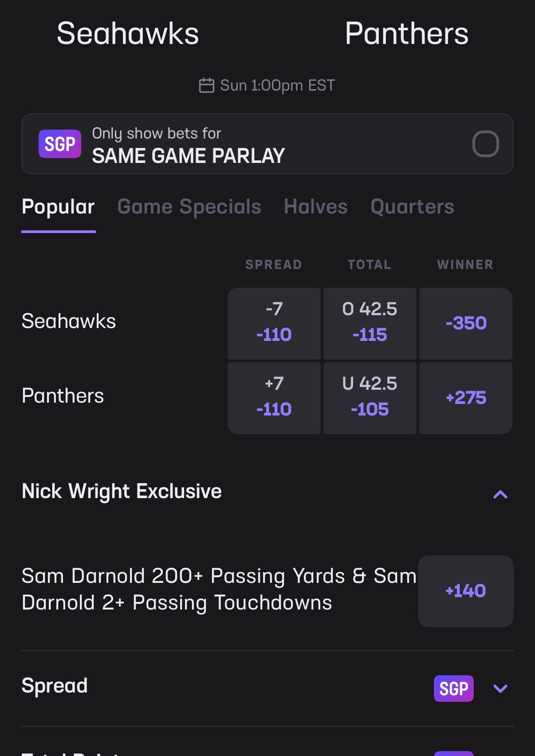This screenshot has height=756, width=535.
Task: Enable the Same Game Parlay checkbox
Action: [x=485, y=144]
